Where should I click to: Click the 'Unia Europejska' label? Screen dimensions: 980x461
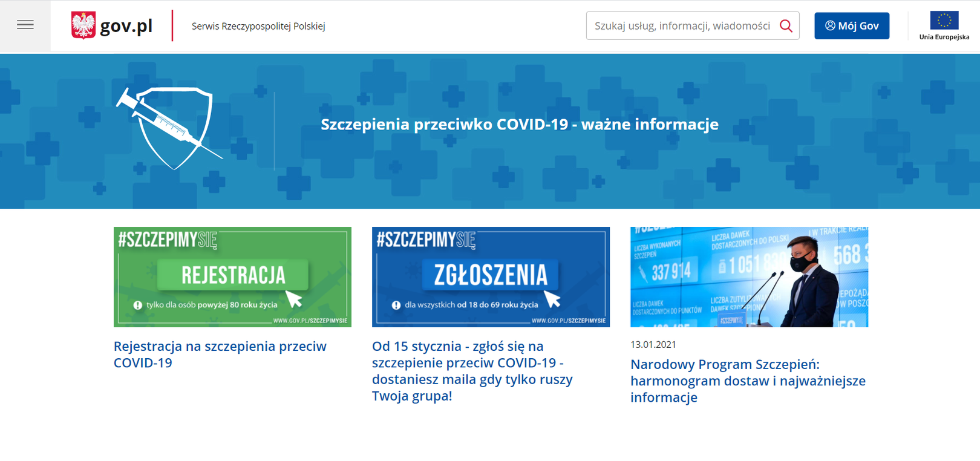point(944,37)
